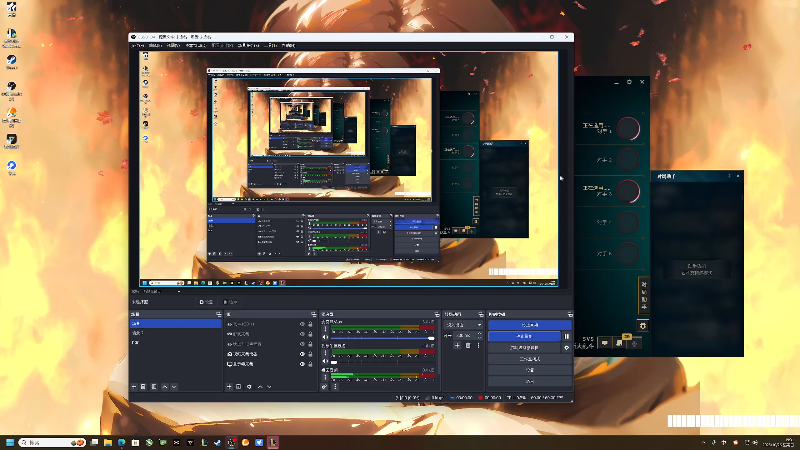
Task: Open source properties gear in Sources toolbar
Action: (x=249, y=387)
